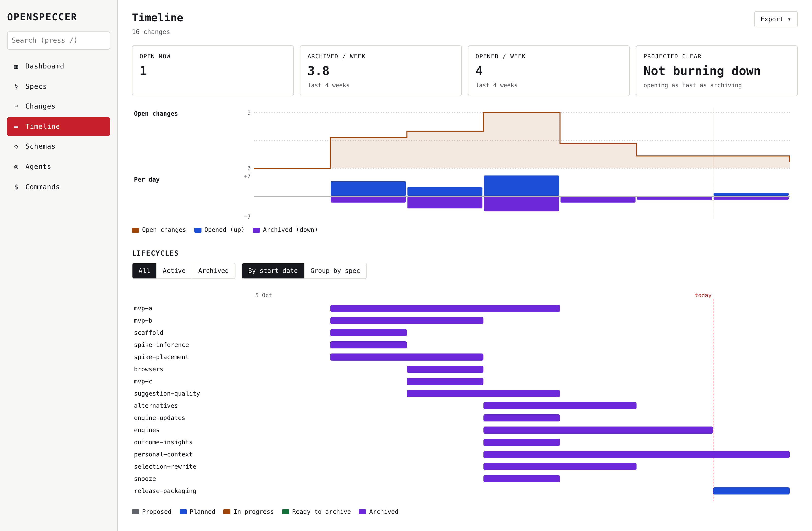
Task: Filter lifecycles to Active
Action: coord(174,271)
